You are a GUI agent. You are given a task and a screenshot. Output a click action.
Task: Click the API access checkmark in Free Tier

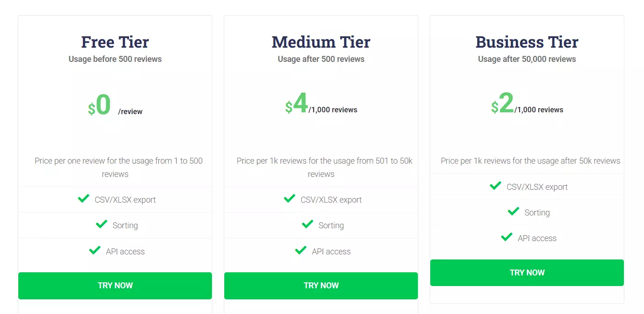[x=95, y=250]
